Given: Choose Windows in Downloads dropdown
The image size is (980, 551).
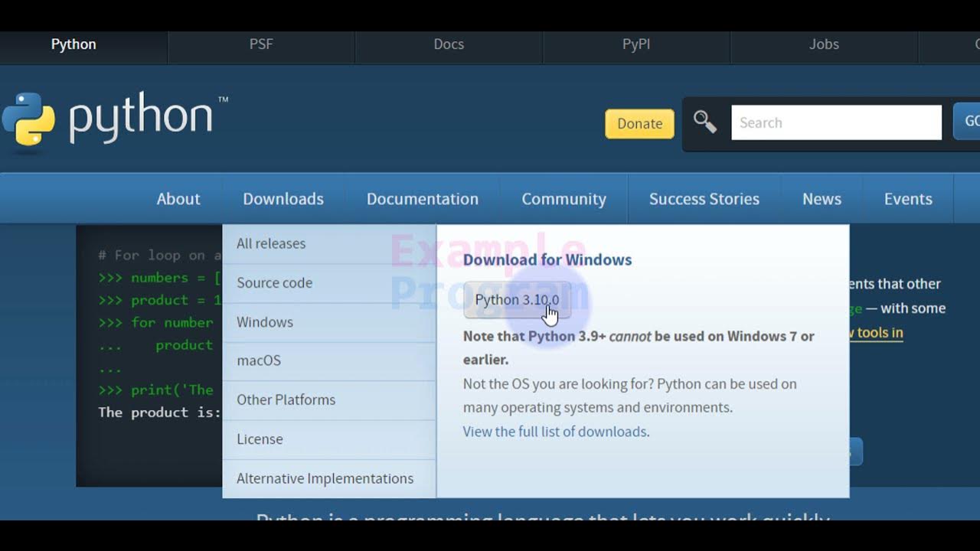Looking at the screenshot, I should pyautogui.click(x=329, y=322).
